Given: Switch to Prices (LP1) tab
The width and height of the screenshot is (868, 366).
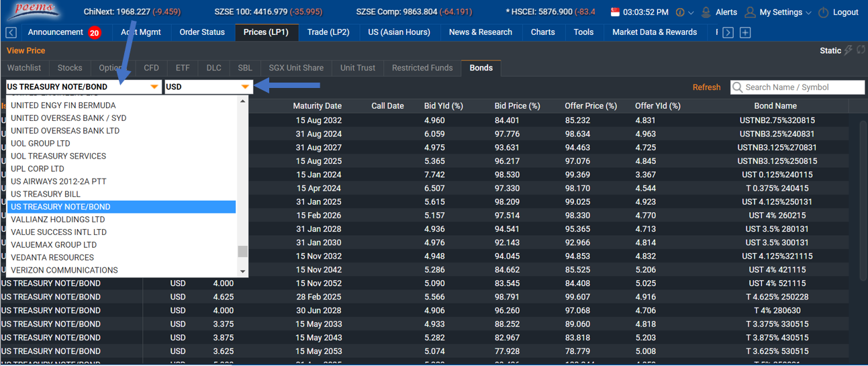Looking at the screenshot, I should point(266,32).
